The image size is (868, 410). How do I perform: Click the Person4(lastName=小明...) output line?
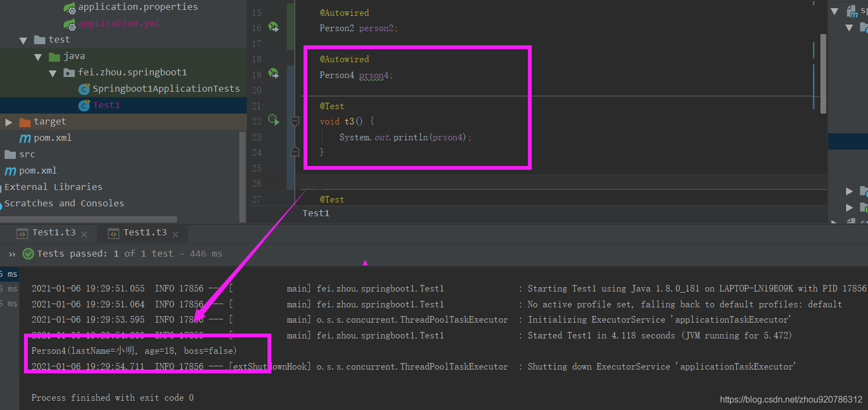(x=134, y=351)
